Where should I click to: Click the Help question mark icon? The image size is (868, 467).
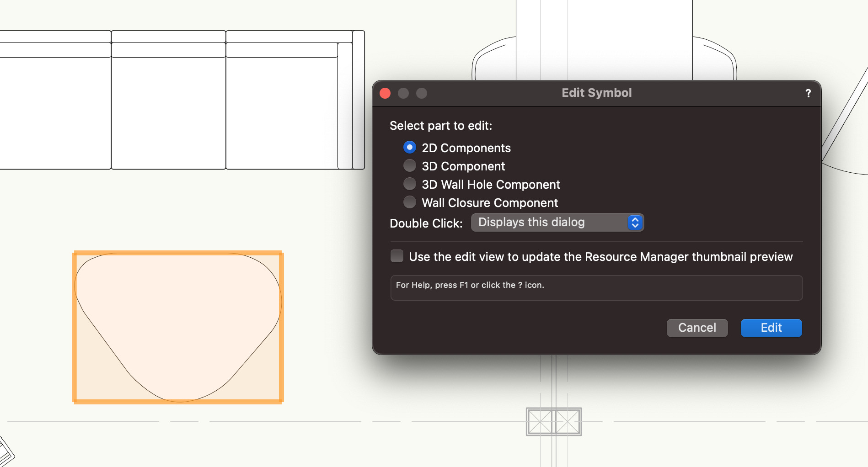pyautogui.click(x=809, y=93)
